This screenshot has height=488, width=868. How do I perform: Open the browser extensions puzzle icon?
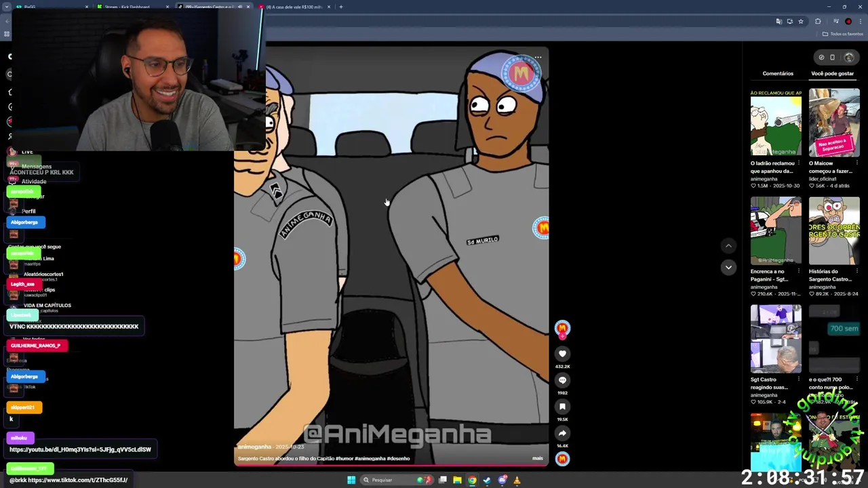(818, 22)
